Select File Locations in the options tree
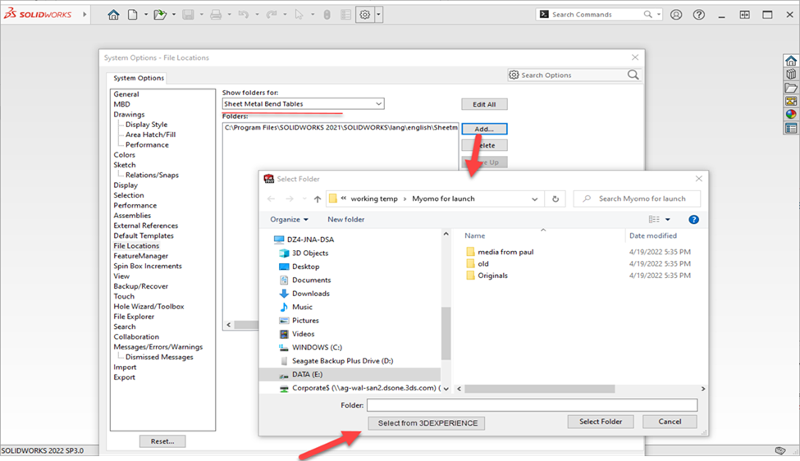Viewport: 800px width, 461px height. (x=136, y=246)
